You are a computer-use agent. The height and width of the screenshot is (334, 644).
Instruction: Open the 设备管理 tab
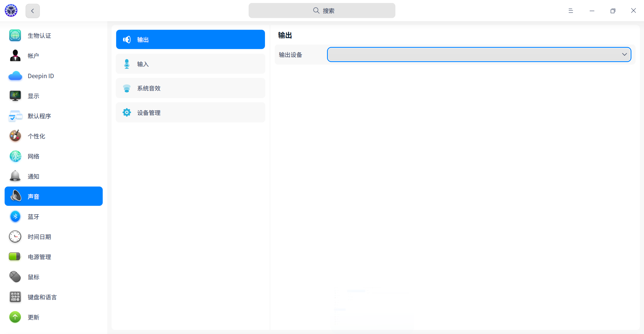pos(191,112)
